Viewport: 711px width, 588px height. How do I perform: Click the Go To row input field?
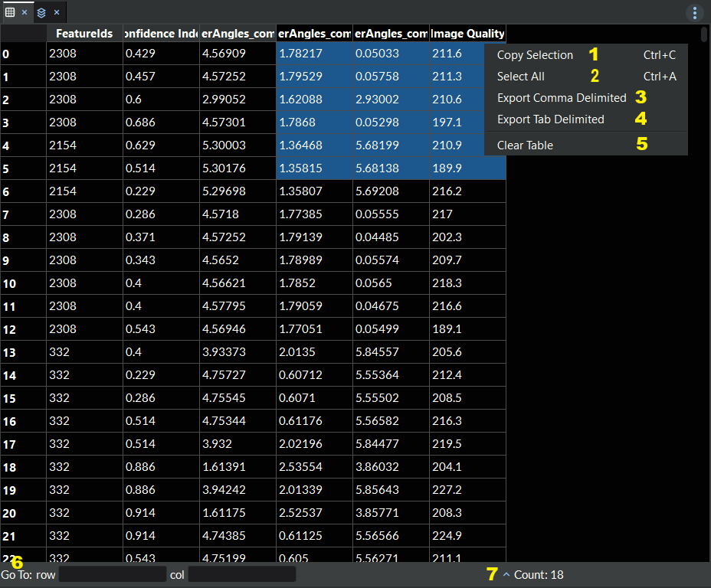click(112, 574)
